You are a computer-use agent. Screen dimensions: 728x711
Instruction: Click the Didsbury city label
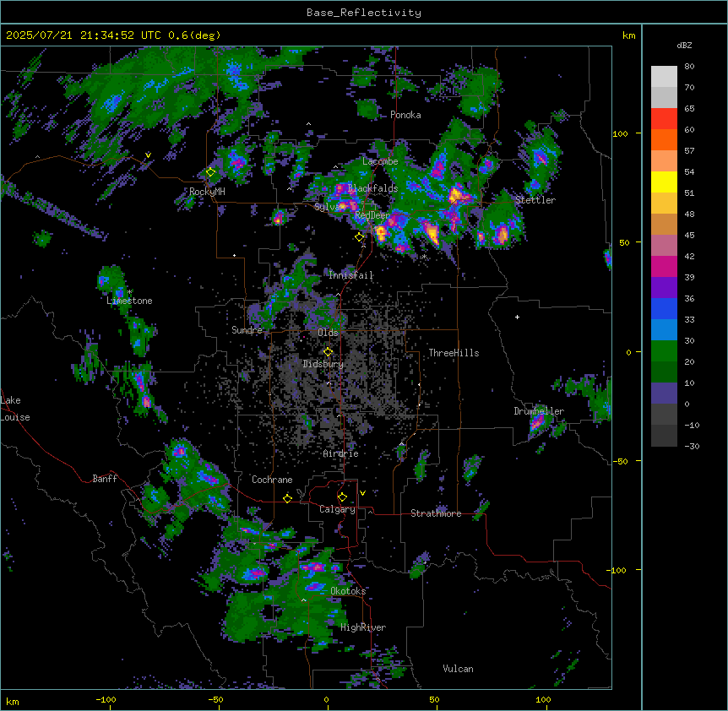pos(323,364)
